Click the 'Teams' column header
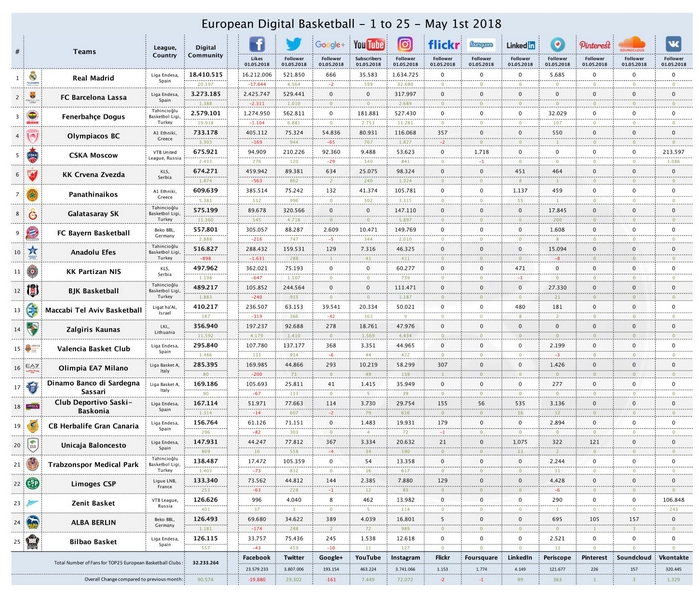Viewport: 700px width, 592px height. (x=84, y=51)
